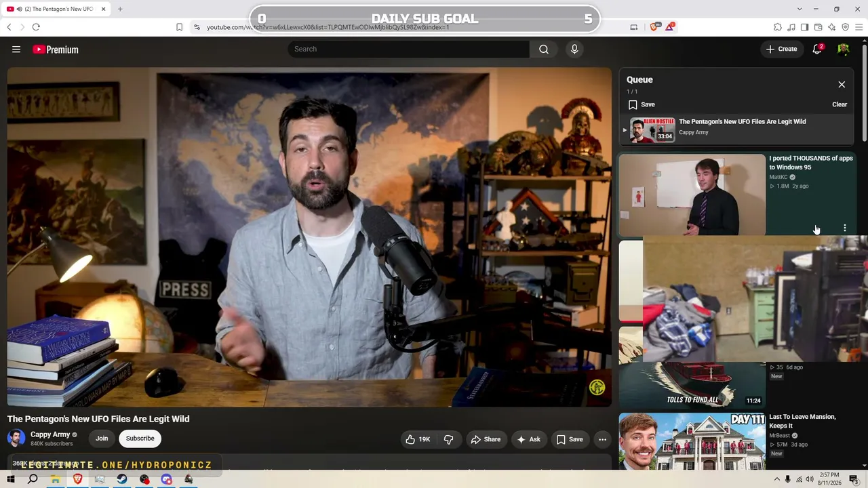Subscribe to Cappy Army

(x=140, y=439)
